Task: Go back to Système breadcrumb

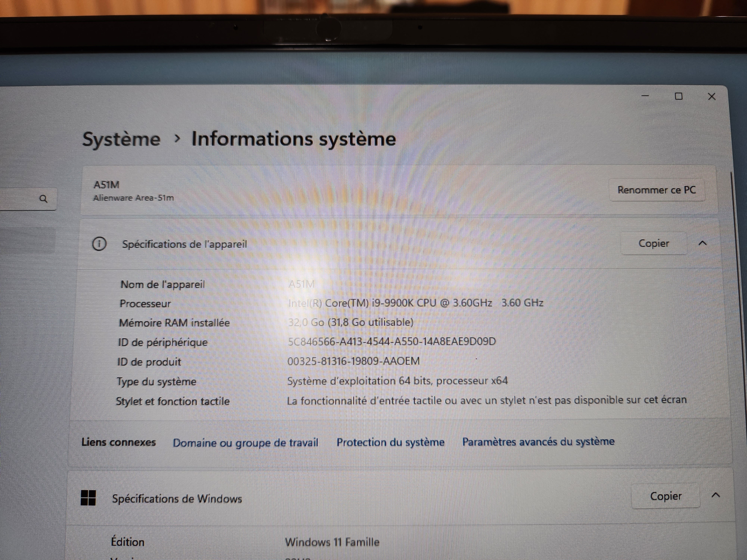Action: 121,139
